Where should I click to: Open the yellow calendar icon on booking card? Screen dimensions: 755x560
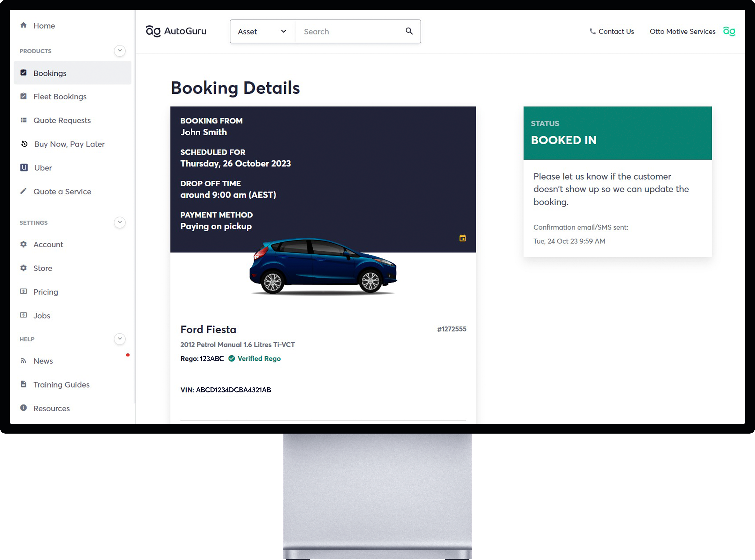[x=463, y=238]
